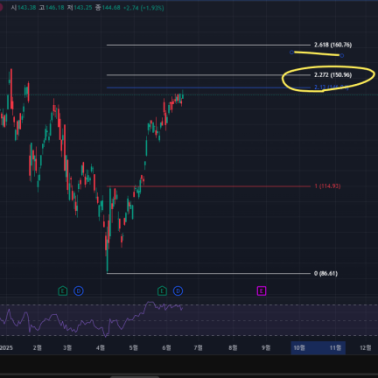The image size is (378, 378).
Task: Select the 2.272 (150.96) Fibonacci level label
Action: 333,75
